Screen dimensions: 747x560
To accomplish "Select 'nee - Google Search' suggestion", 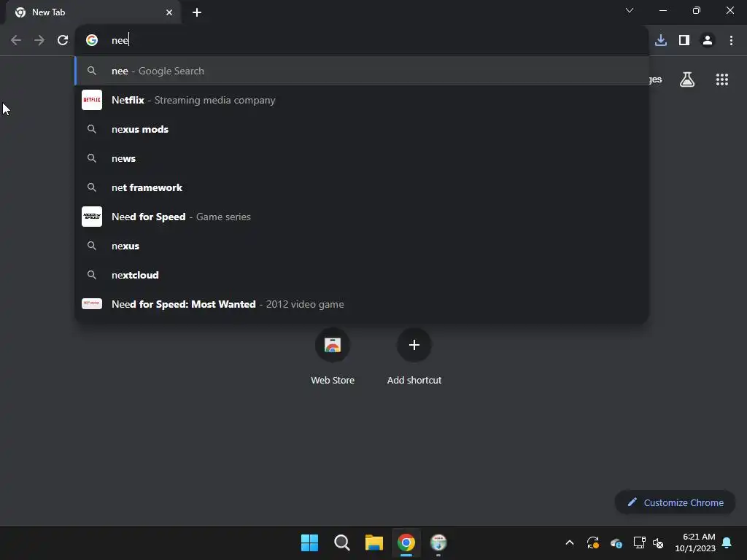I will point(362,71).
